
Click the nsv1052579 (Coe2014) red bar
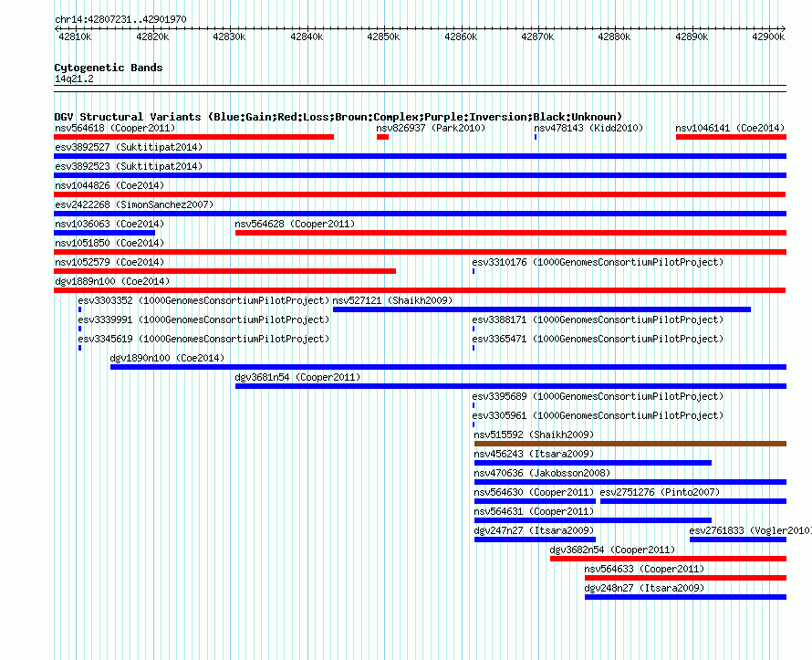coord(224,271)
